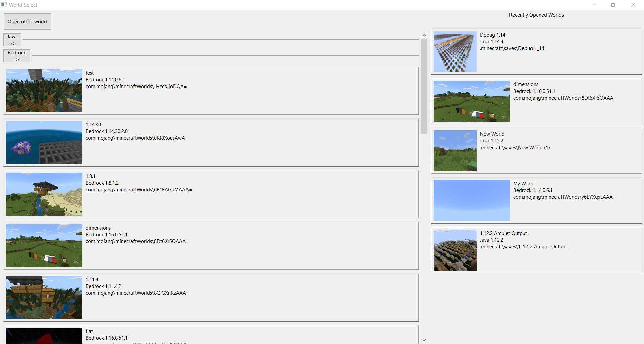The width and height of the screenshot is (644, 344).
Task: Click path 'com.mojang\minecraftWorlds\-HYcXijoDQA='
Action: pos(136,87)
